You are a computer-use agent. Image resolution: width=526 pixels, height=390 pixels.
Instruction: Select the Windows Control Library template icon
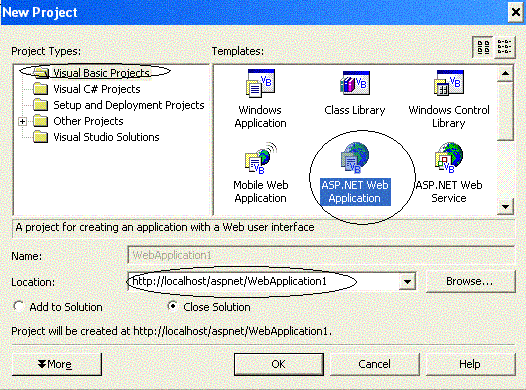[x=449, y=83]
